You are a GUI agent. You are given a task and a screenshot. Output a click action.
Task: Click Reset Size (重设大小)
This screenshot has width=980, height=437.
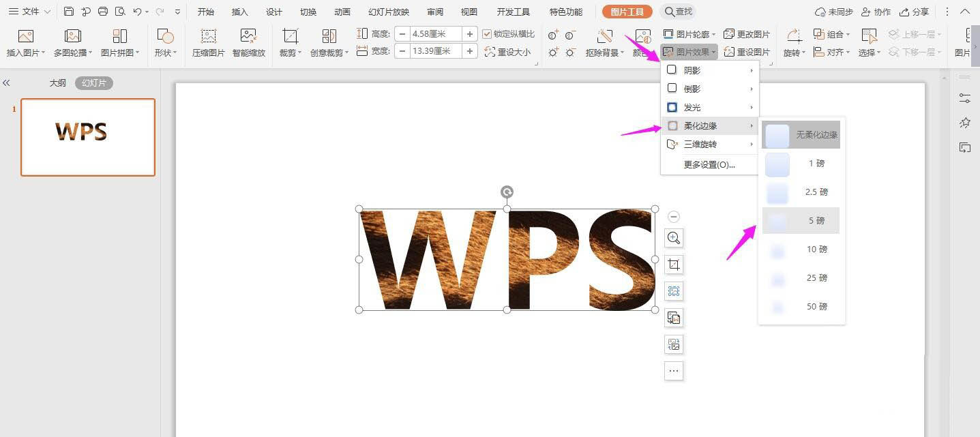point(507,52)
